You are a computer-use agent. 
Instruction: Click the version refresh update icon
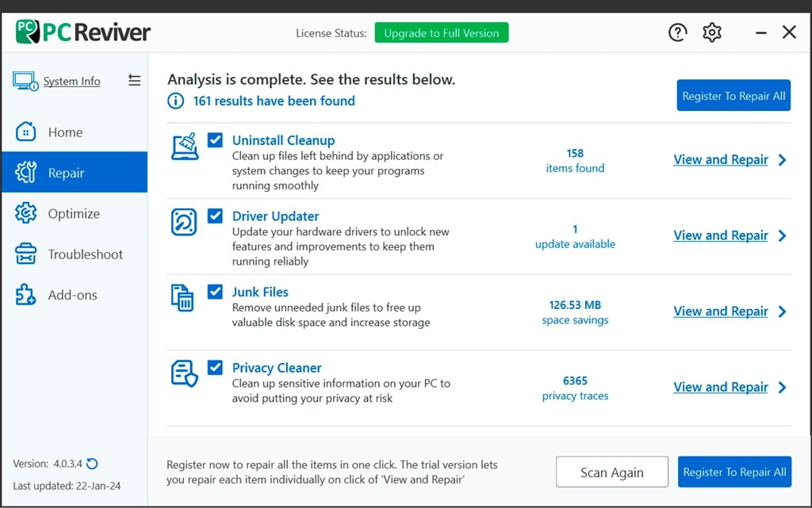(x=92, y=464)
